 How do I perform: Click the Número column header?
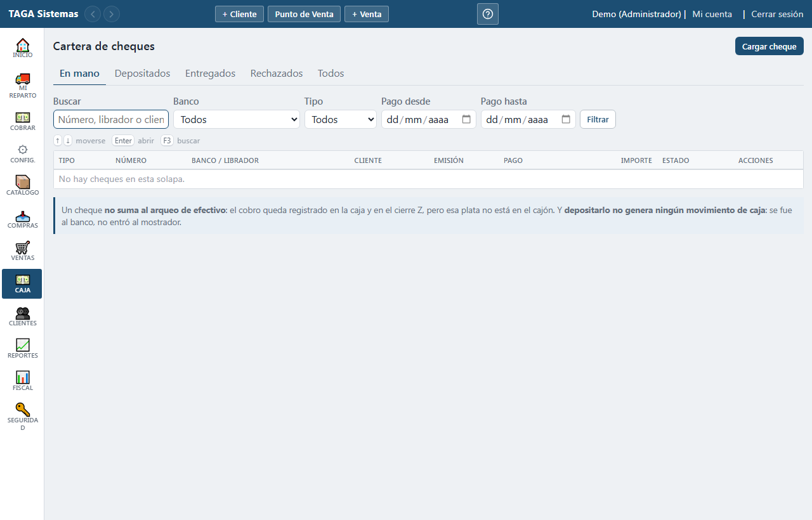[x=131, y=160]
